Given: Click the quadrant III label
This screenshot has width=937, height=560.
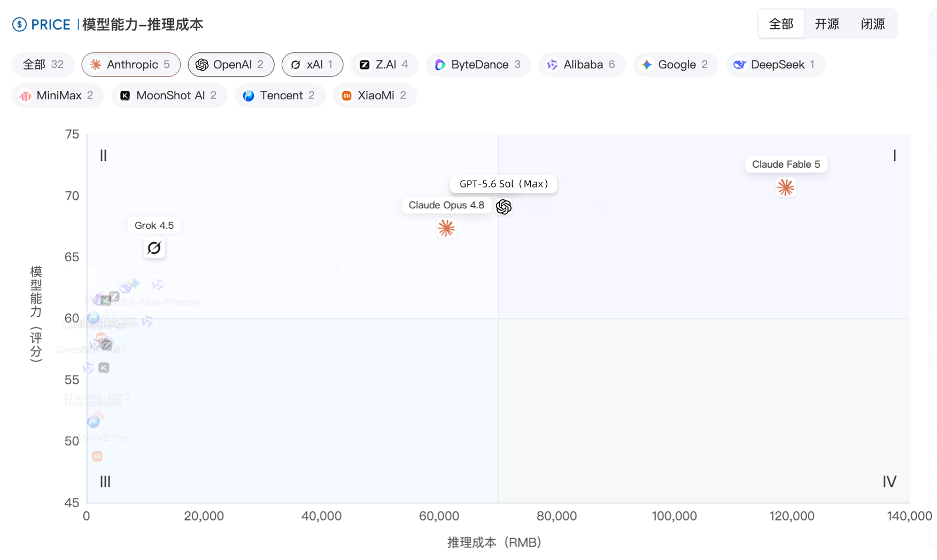Looking at the screenshot, I should tap(105, 482).
